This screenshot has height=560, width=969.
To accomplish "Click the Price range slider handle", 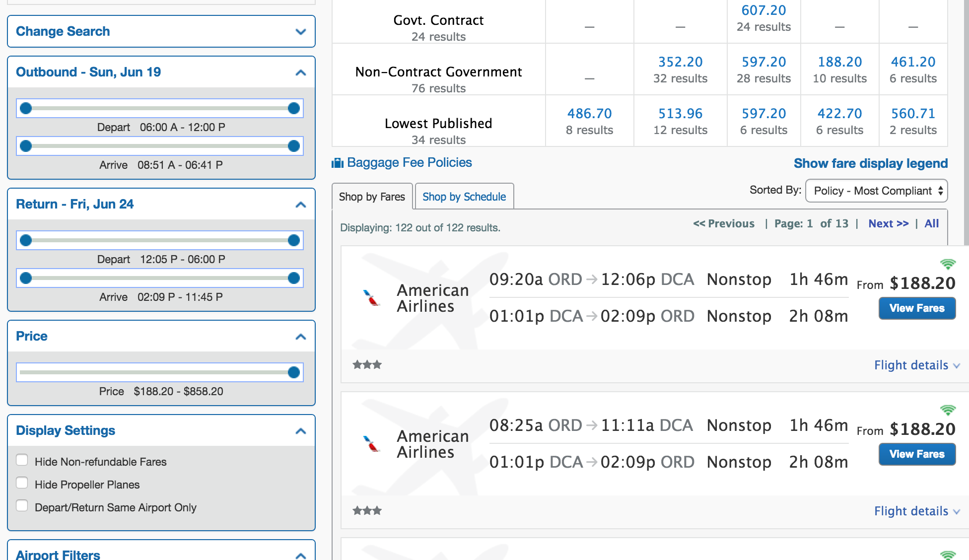I will [294, 372].
